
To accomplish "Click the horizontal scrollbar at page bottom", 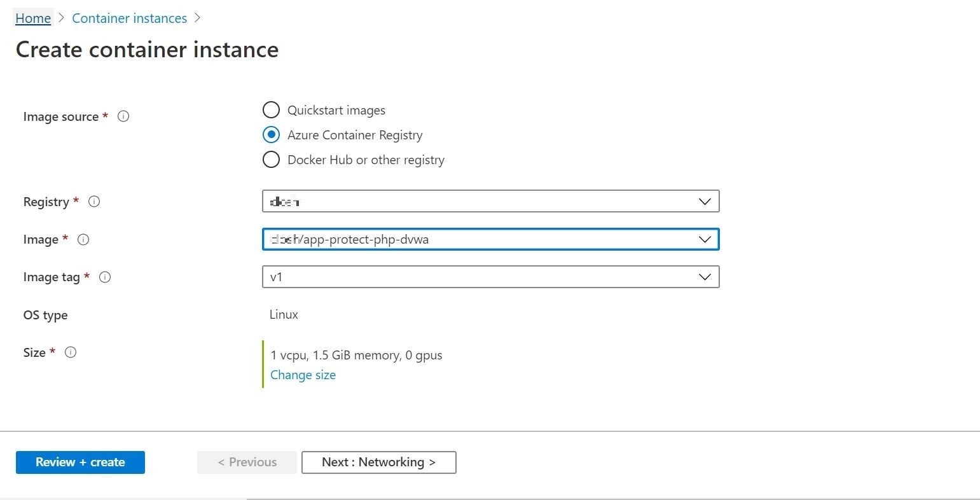I will click(611, 498).
